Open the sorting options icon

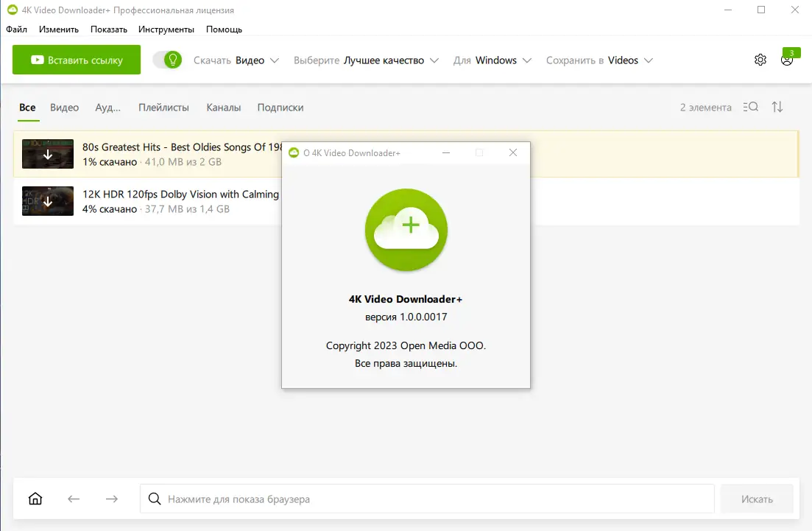(x=777, y=107)
